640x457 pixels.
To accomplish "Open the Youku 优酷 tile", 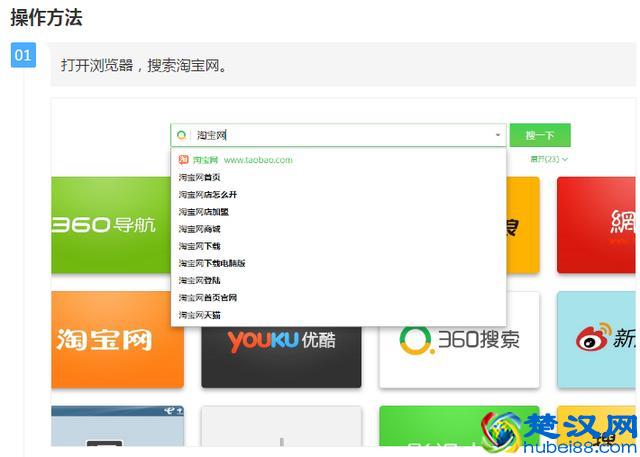I will point(281,357).
